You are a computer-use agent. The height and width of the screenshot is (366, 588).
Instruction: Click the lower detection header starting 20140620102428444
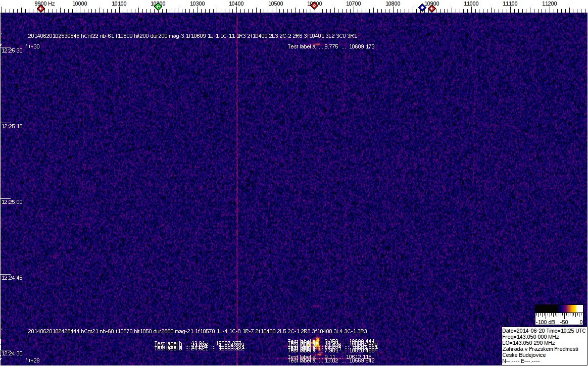point(198,331)
